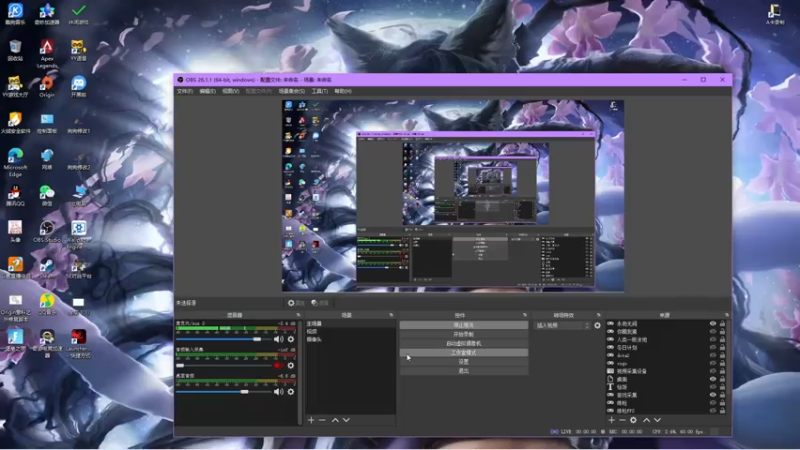Open the 工具(T) Tools menu
This screenshot has height=450, width=800.
pos(319,91)
